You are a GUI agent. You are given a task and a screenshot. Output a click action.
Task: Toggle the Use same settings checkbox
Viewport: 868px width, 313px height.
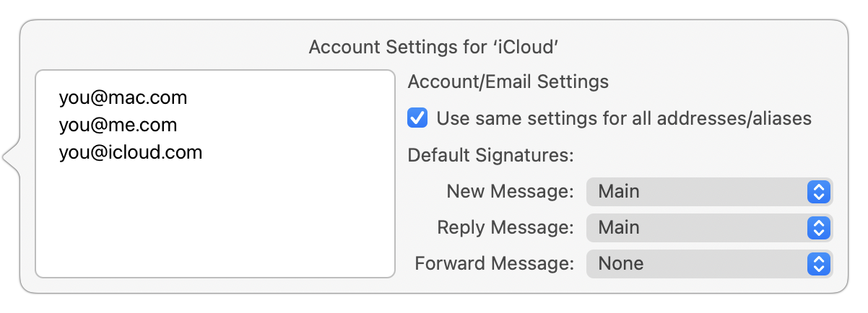tap(417, 118)
